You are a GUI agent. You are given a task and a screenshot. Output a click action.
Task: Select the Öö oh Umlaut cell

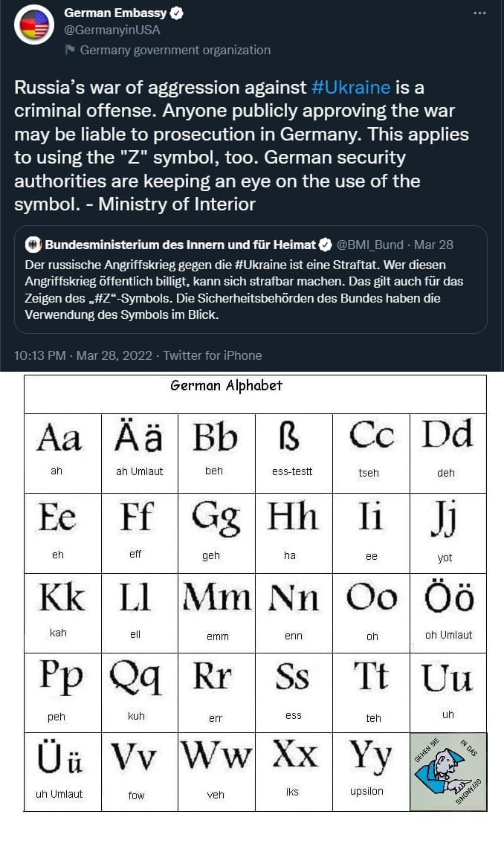(x=448, y=613)
